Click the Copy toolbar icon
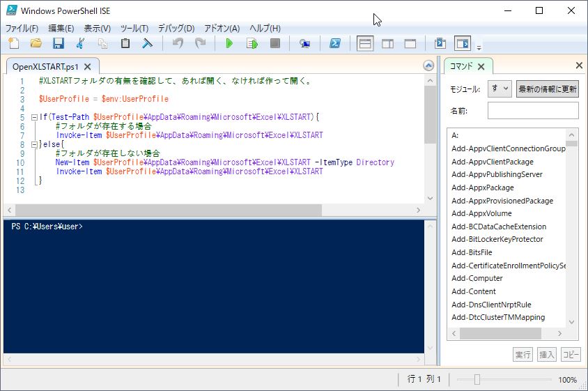The image size is (588, 391). tap(102, 43)
